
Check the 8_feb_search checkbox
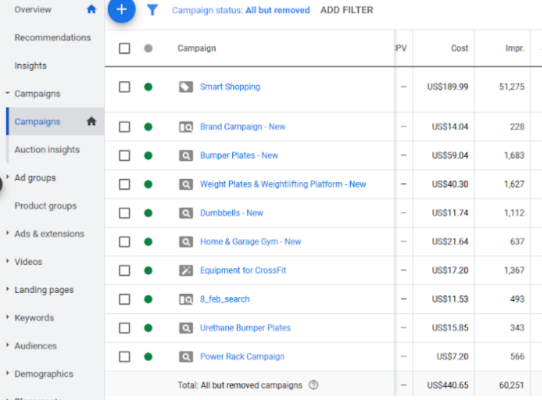[x=124, y=299]
